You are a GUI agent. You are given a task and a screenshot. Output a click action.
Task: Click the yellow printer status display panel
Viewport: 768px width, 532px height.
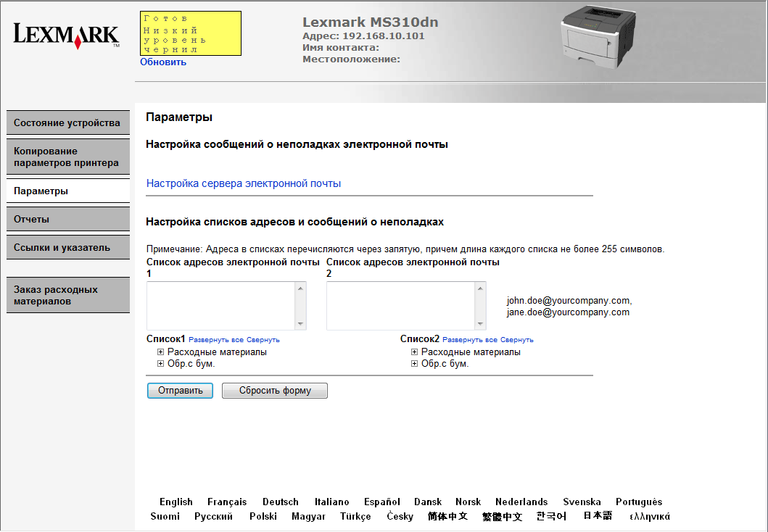point(191,33)
